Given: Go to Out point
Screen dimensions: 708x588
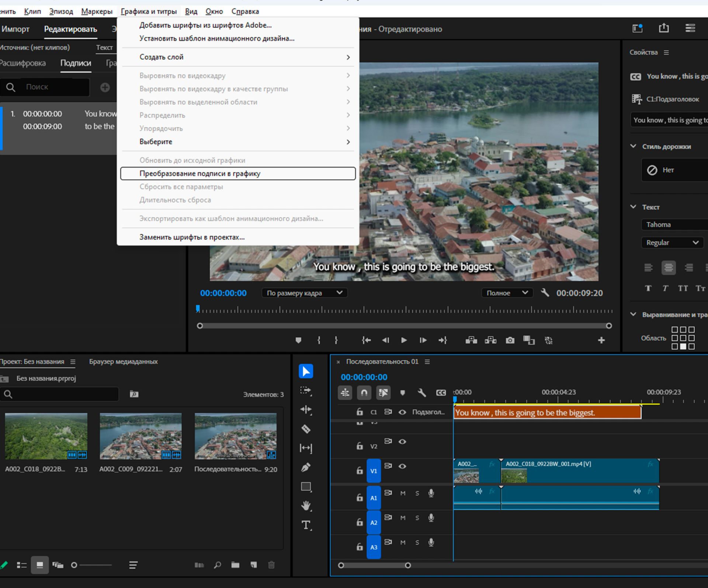Looking at the screenshot, I should 442,340.
